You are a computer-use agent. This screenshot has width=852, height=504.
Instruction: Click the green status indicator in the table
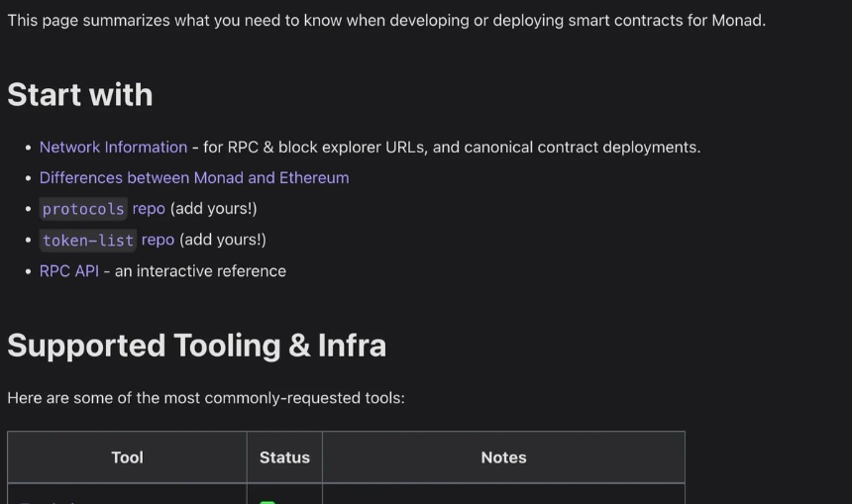pos(267,501)
